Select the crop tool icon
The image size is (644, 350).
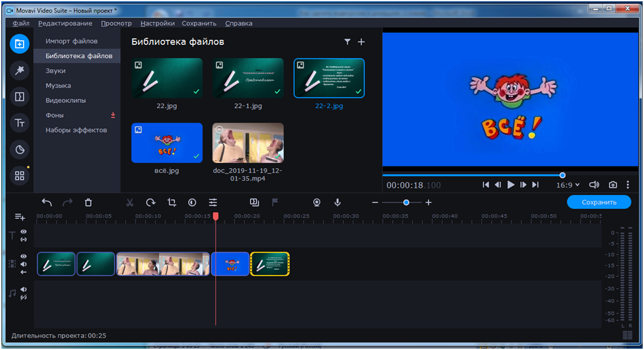(172, 202)
